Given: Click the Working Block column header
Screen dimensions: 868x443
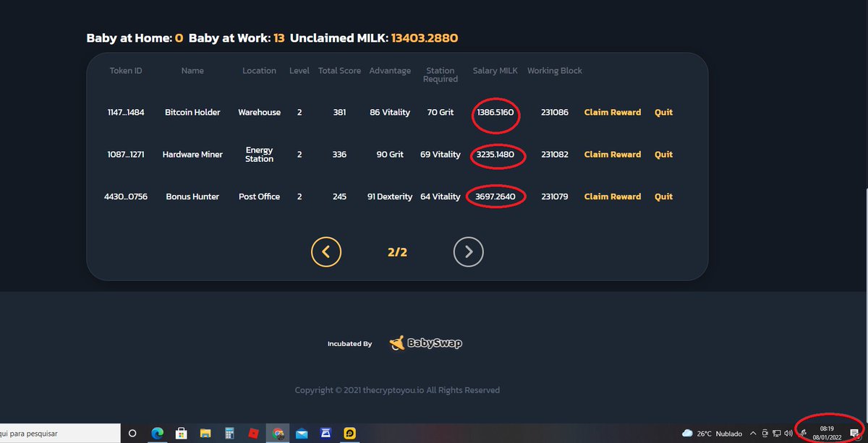Looking at the screenshot, I should coord(555,71).
